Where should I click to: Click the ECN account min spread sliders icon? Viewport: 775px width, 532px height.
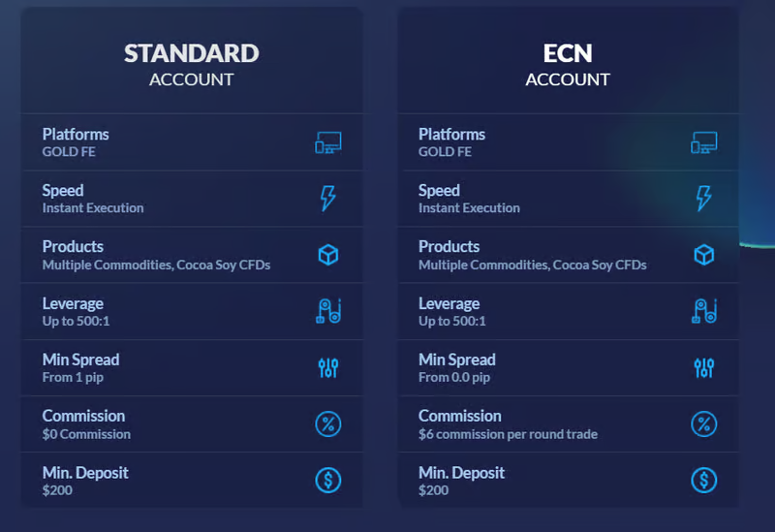click(x=704, y=367)
